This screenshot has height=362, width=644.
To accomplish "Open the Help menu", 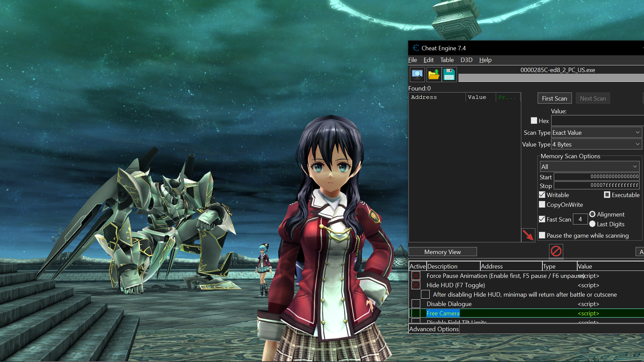I will click(485, 60).
